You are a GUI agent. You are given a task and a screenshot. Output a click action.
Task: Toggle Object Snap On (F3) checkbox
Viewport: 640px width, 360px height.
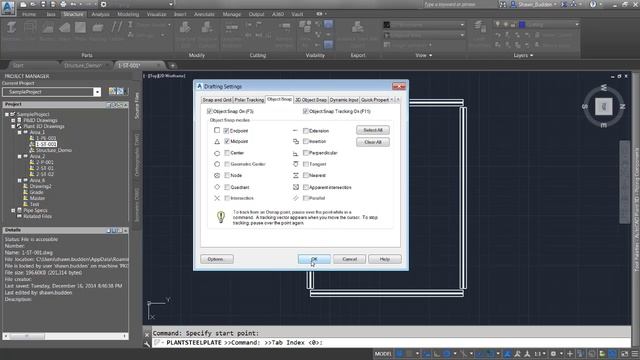tap(209, 111)
